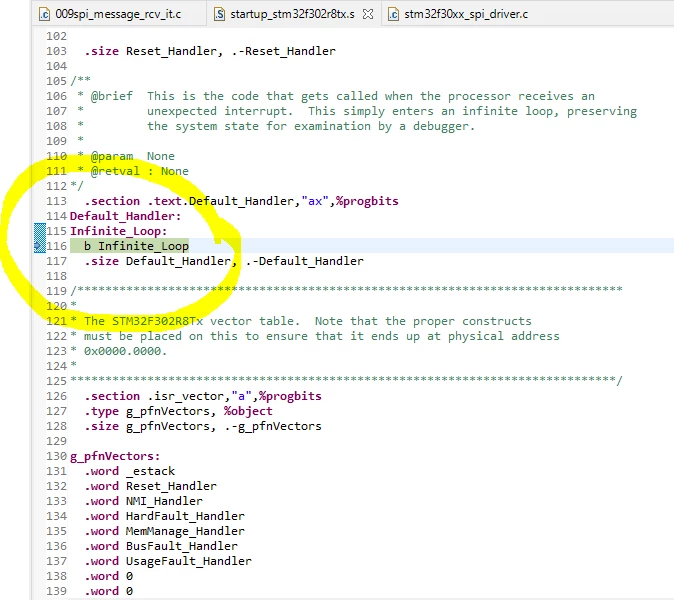Click '.word _estack' on line 131
Screen dimensions: 674x600
130,471
